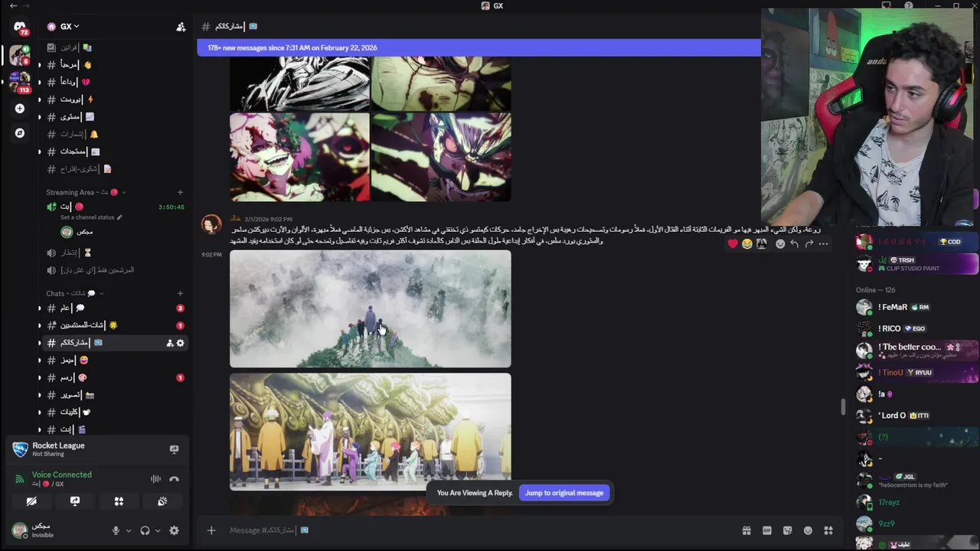React with red heart on message
Screen dimensions: 980x551
tap(733, 243)
